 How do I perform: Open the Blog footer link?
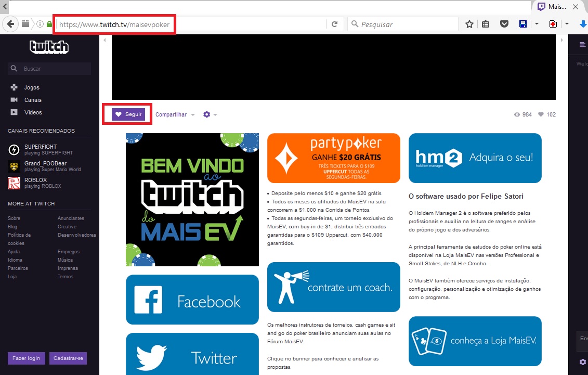(12, 226)
